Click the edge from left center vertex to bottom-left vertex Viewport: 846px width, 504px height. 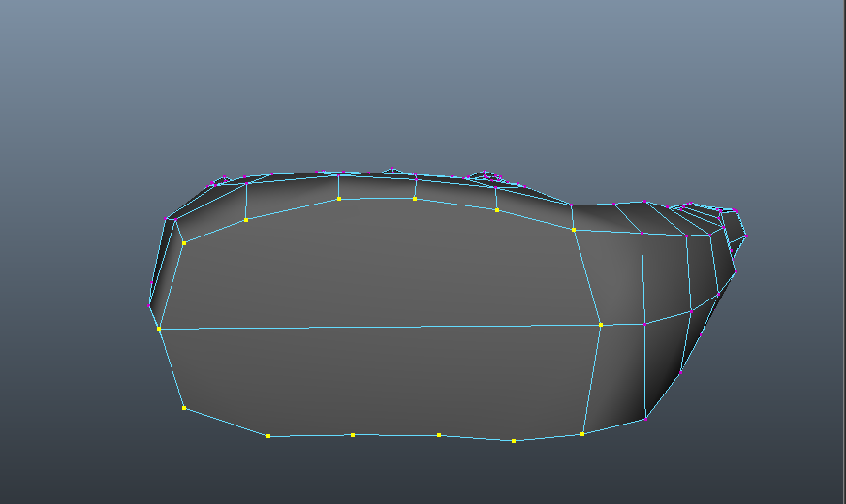point(171,368)
